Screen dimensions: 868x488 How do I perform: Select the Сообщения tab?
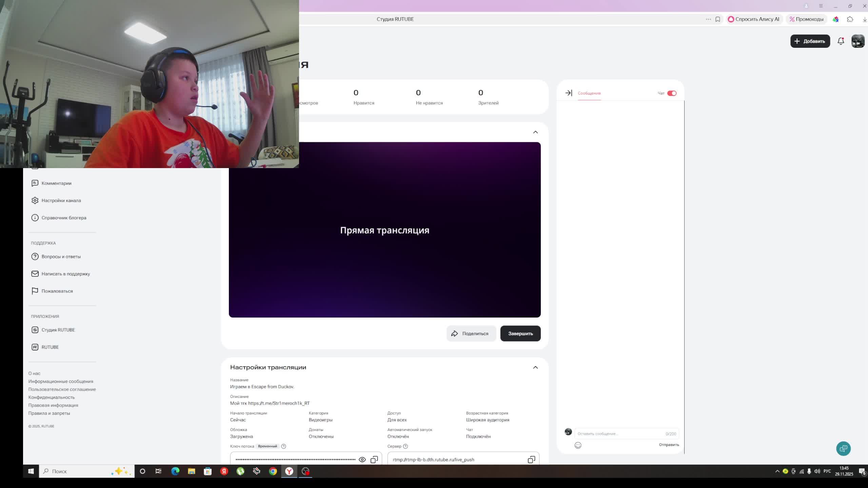coord(589,93)
